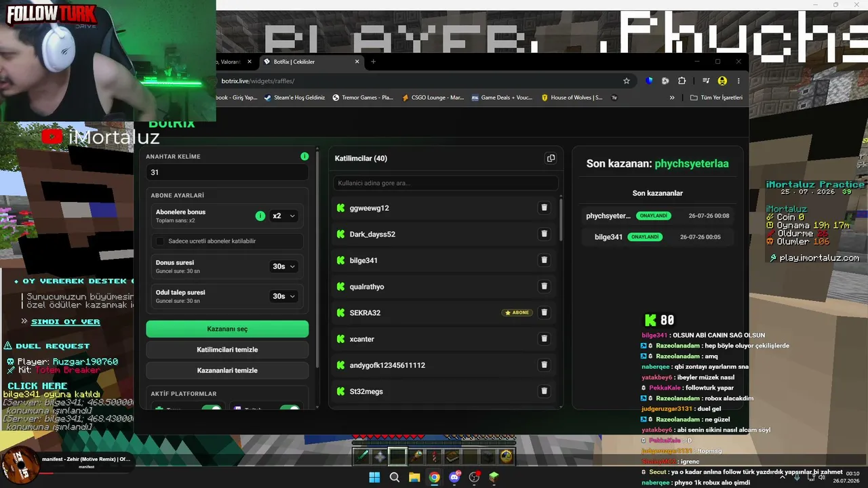Open Game Deals + Vouchers bookmark
This screenshot has height=488, width=868.
(x=502, y=98)
